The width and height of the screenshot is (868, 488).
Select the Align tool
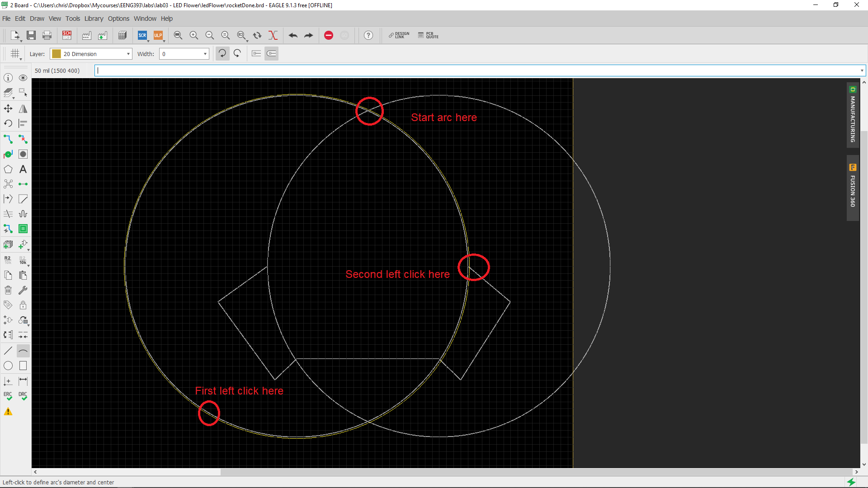23,123
